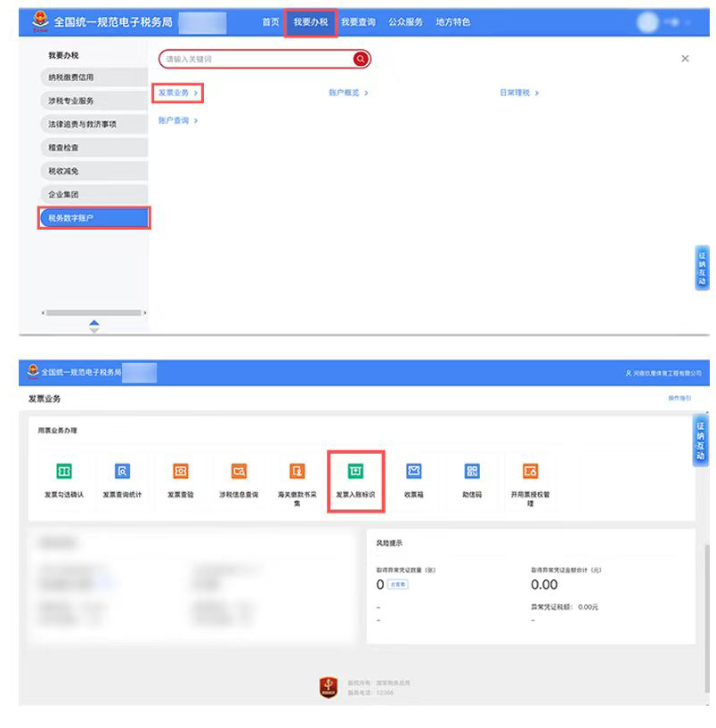Expand the 账户概览 entry

click(348, 93)
